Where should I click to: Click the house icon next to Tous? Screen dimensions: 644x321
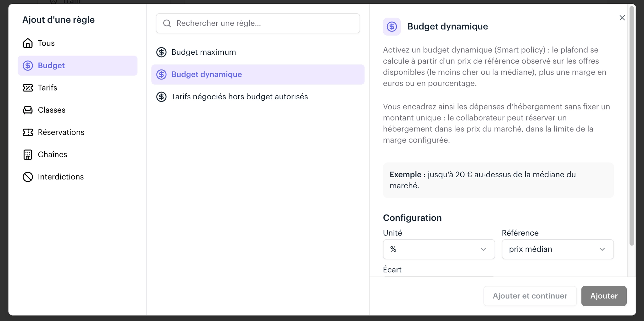click(28, 43)
